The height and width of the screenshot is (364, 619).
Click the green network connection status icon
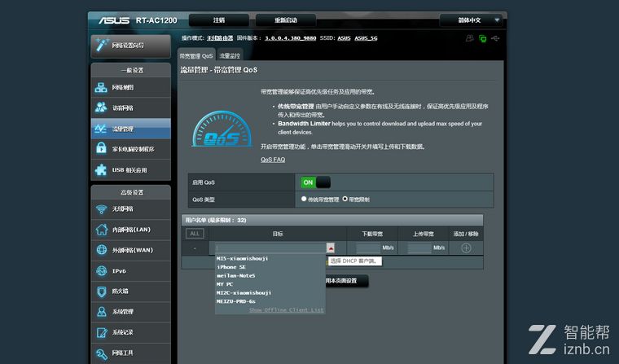coord(482,38)
